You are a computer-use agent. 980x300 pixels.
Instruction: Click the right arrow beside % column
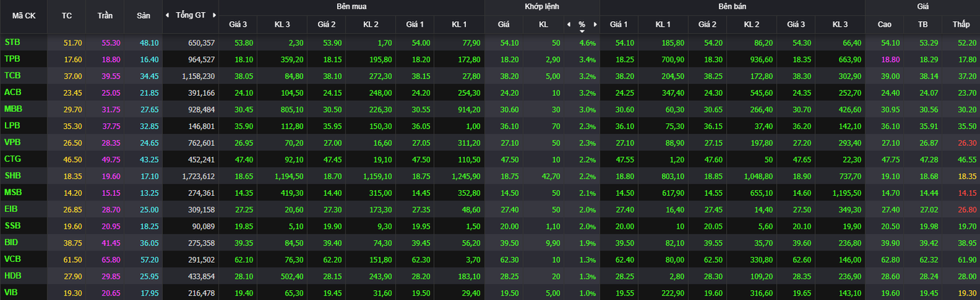click(x=595, y=24)
